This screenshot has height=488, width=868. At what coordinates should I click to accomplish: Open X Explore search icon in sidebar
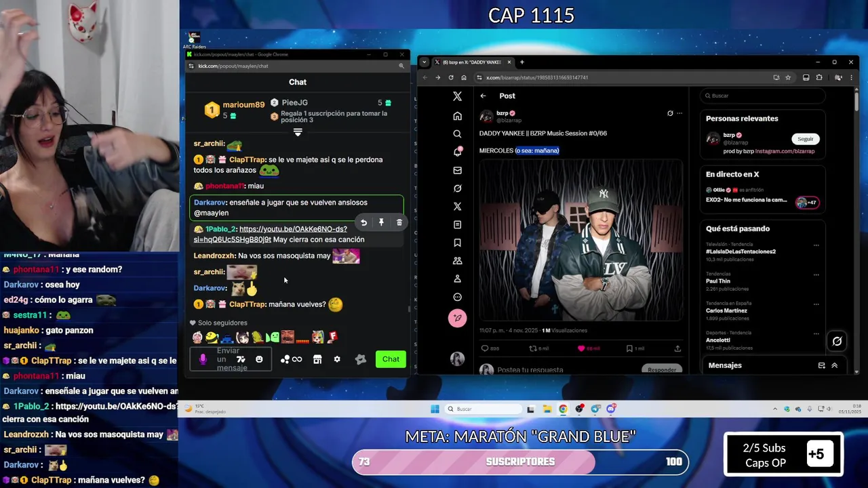coord(457,134)
